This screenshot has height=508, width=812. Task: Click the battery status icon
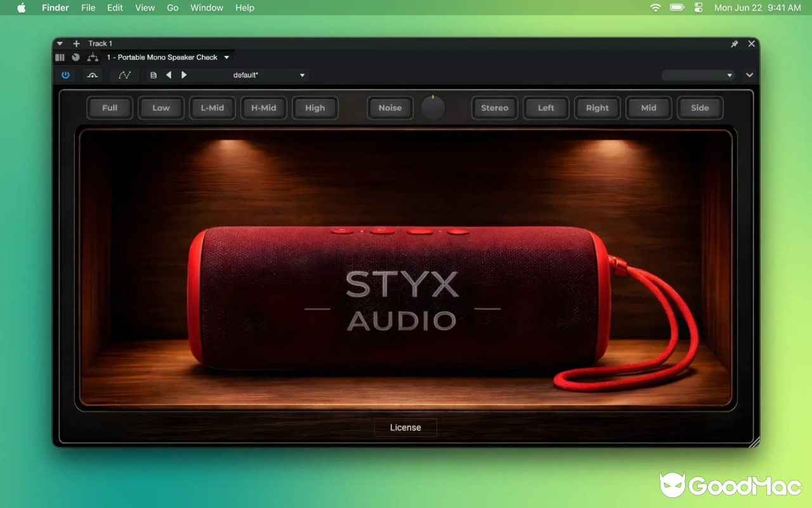pyautogui.click(x=677, y=8)
